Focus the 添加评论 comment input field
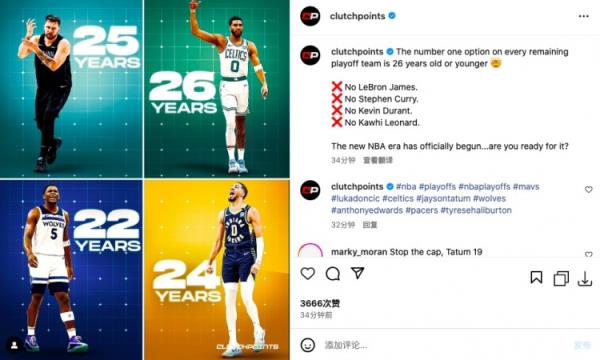This screenshot has height=360, width=600. [444, 345]
